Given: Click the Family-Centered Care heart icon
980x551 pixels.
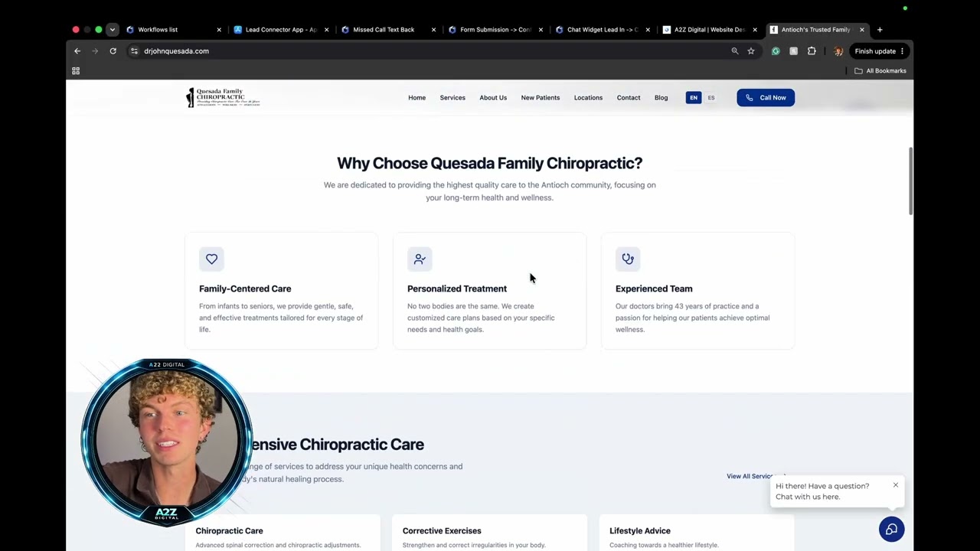Looking at the screenshot, I should click(211, 259).
